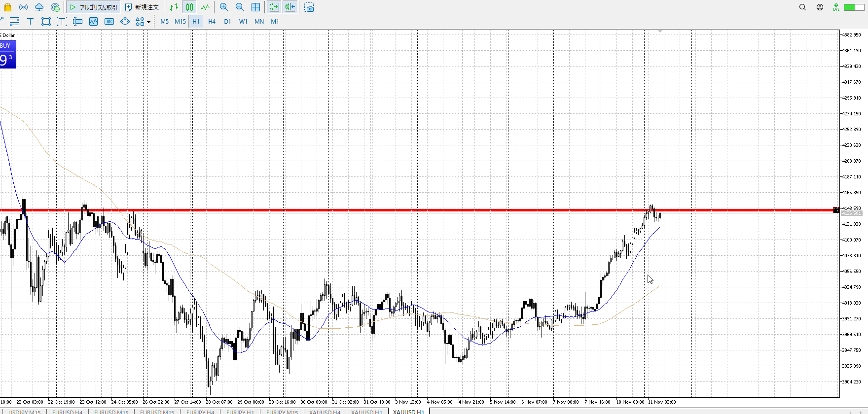Select the rectangle shape drawing tool
Image resolution: width=868 pixels, height=414 pixels.
tap(46, 21)
